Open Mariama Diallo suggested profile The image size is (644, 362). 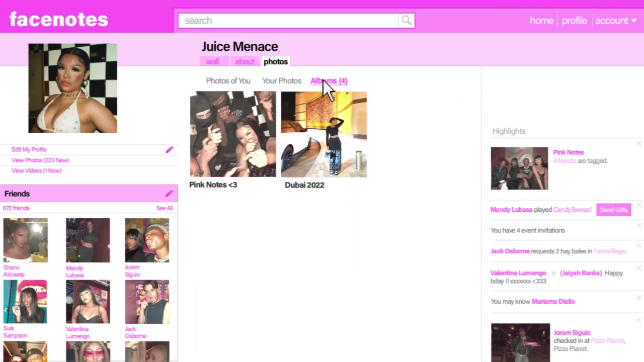click(x=553, y=301)
